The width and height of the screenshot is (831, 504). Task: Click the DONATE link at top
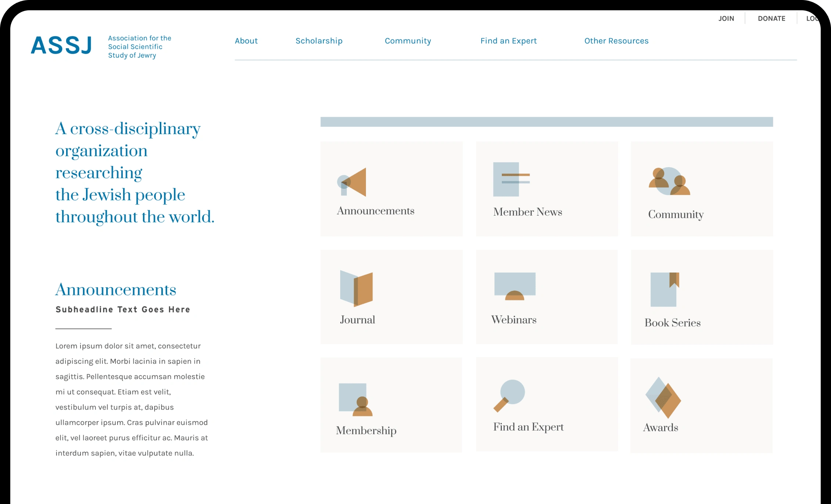click(771, 18)
